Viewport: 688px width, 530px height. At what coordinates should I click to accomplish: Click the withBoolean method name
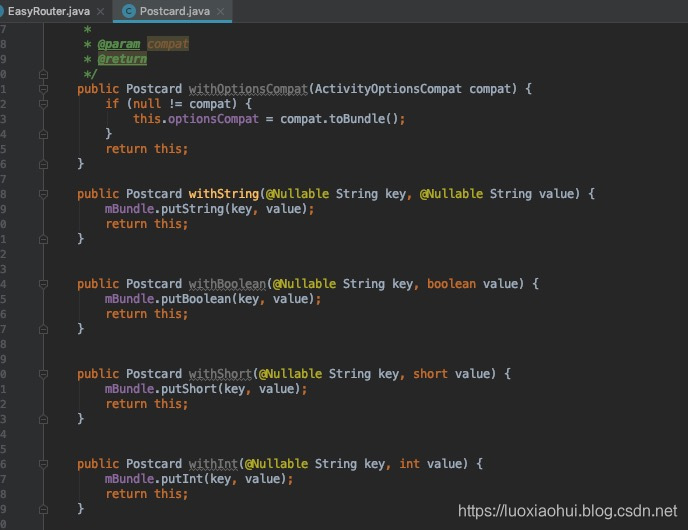pyautogui.click(x=227, y=284)
